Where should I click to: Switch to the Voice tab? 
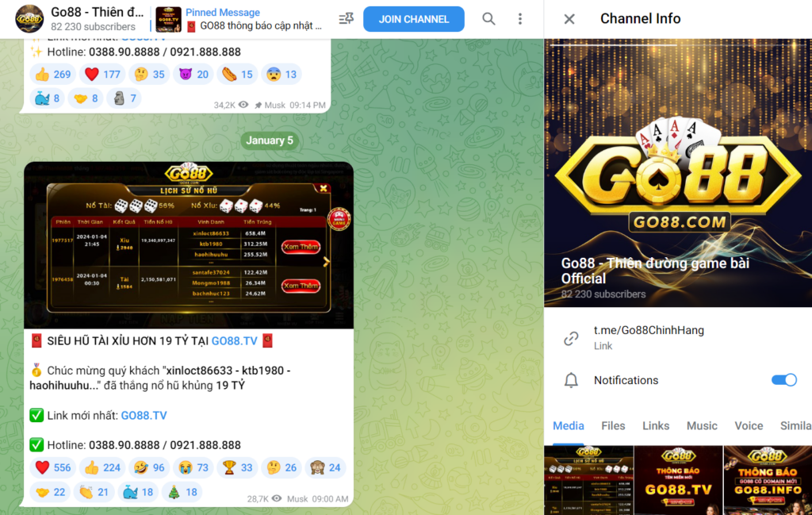pos(749,425)
